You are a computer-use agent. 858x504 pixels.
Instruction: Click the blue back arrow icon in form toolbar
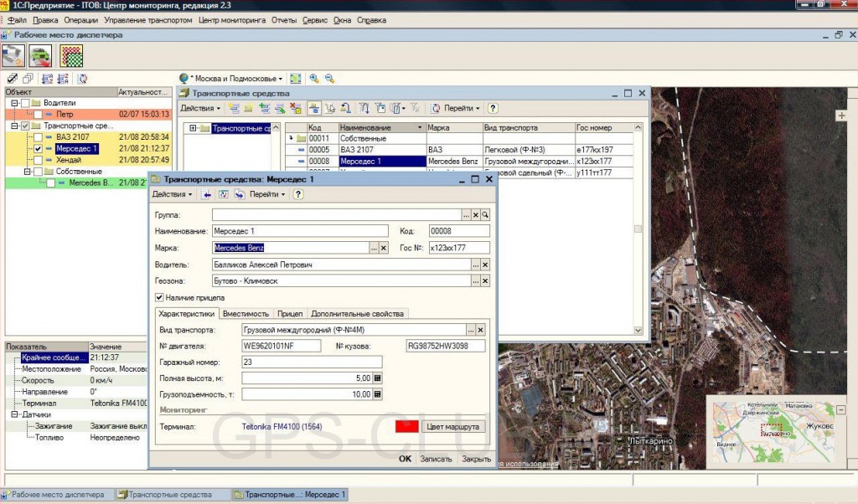(x=206, y=194)
